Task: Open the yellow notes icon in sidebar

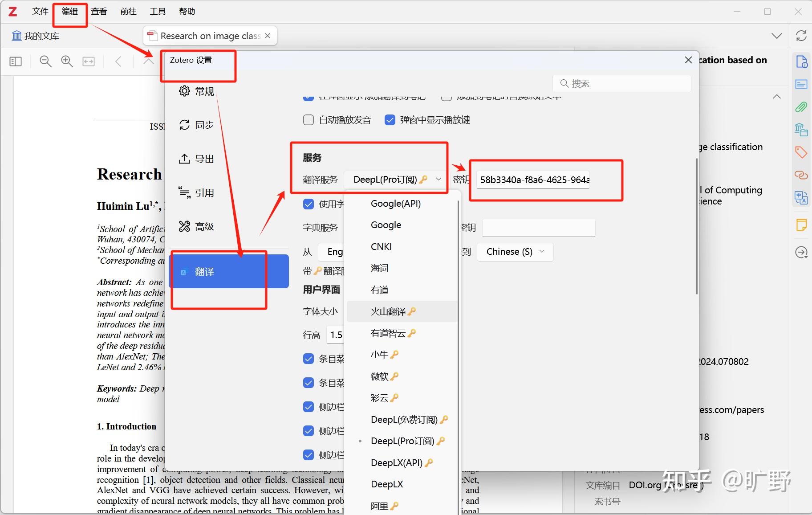Action: point(801,225)
